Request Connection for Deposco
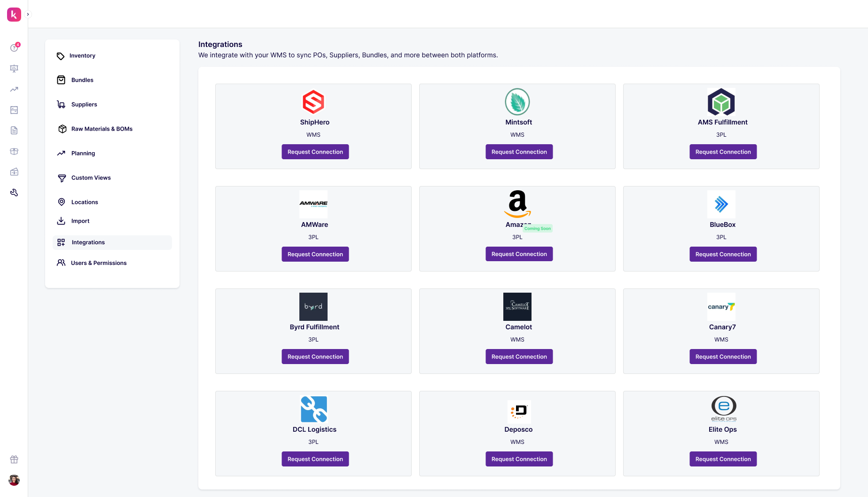868x497 pixels. click(519, 459)
